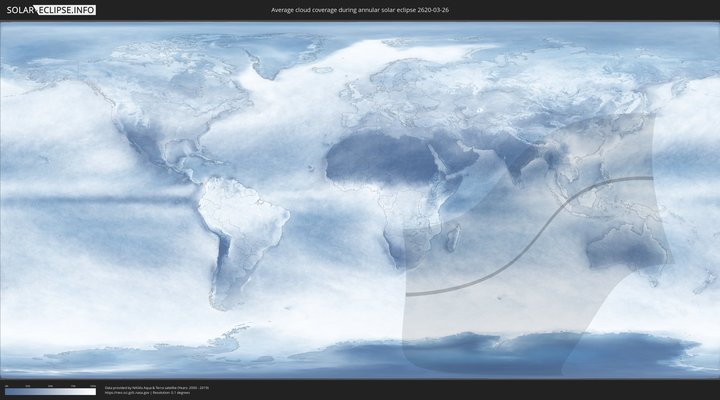Click the neo.sci.gsfc.nasa.gov resolution line
Image resolution: width=720 pixels, height=400 pixels.
click(x=147, y=393)
